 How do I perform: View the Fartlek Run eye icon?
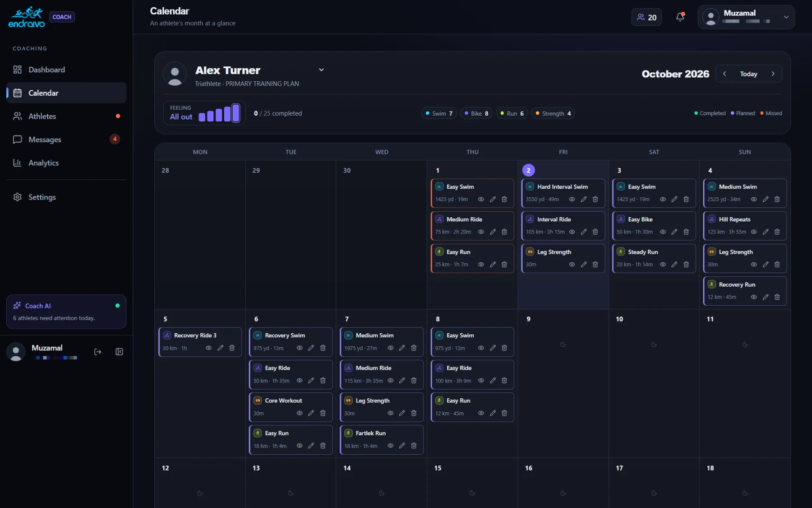click(390, 445)
